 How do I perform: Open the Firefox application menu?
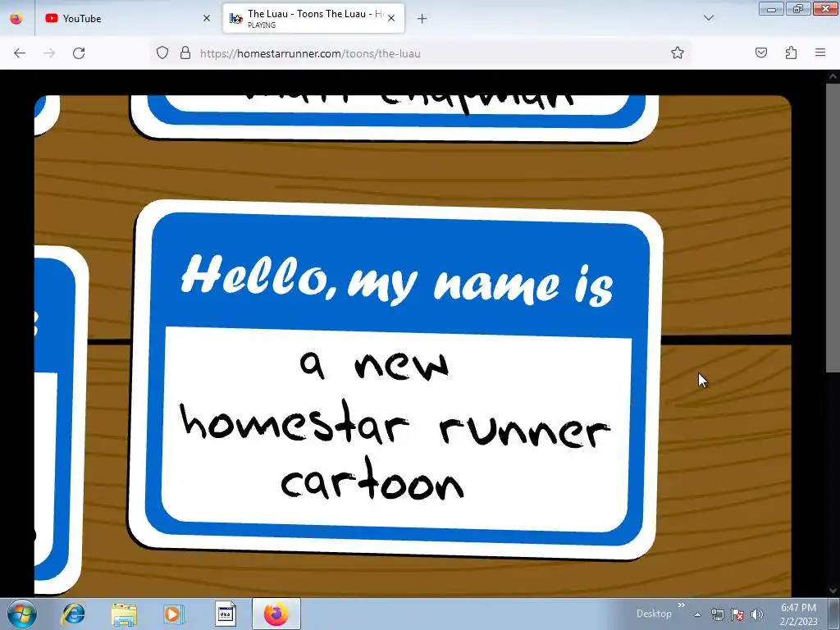tap(820, 52)
